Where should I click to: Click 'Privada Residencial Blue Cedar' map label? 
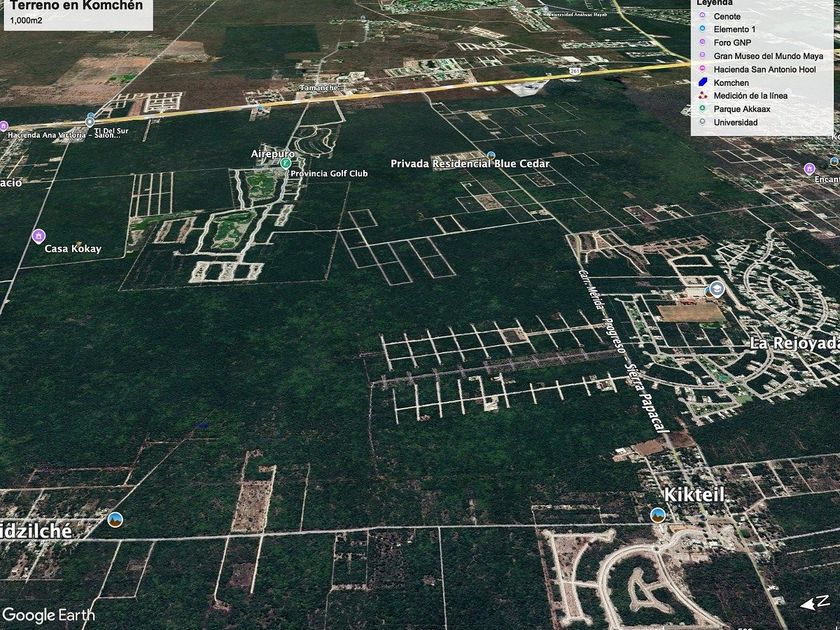[x=470, y=163]
